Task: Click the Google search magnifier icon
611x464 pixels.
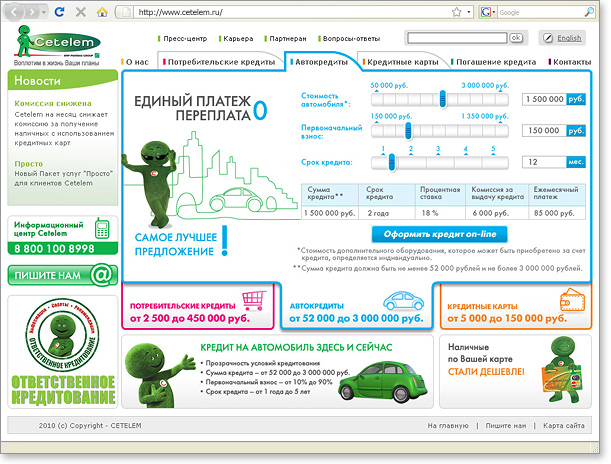Action: (589, 12)
